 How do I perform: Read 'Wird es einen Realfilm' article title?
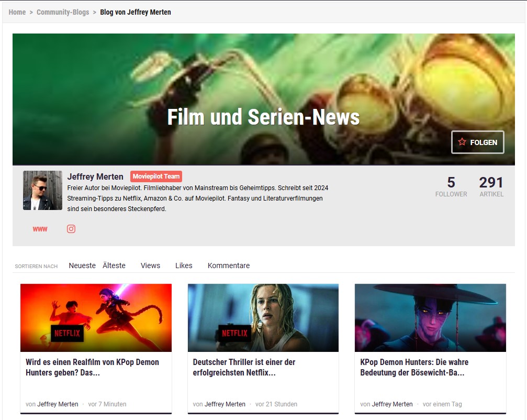tap(92, 367)
